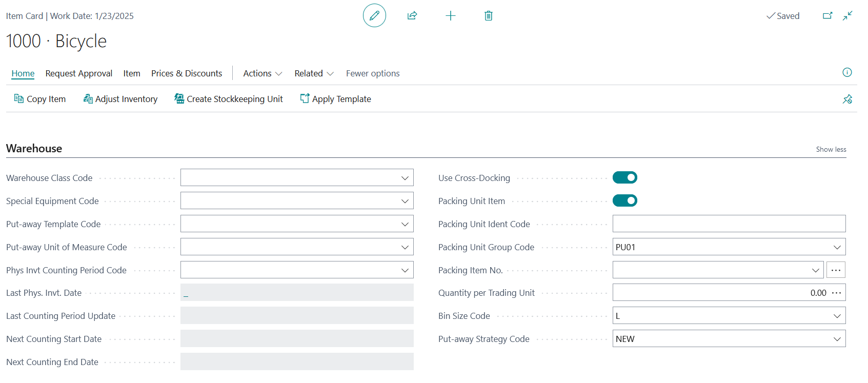Open item card in new window icon
The height and width of the screenshot is (383, 868).
[827, 16]
